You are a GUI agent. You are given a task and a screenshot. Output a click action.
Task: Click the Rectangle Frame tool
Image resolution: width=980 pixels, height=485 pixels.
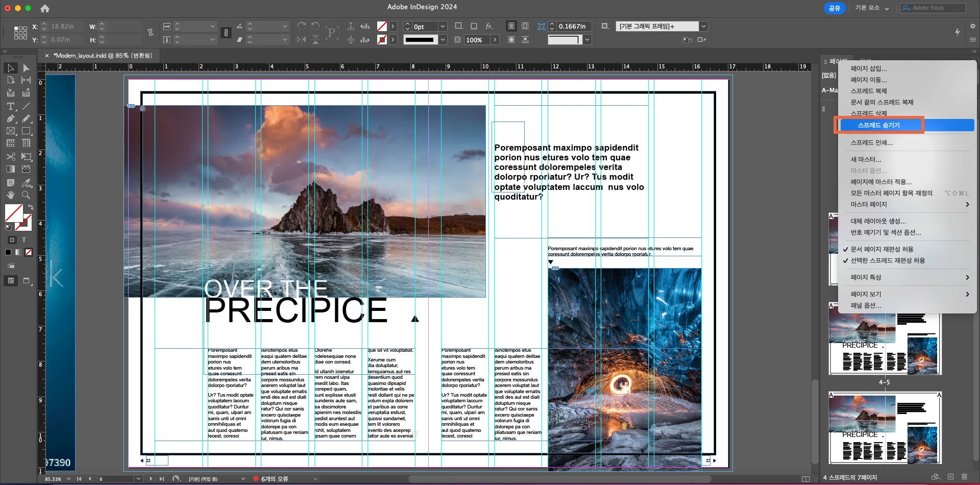pos(10,131)
